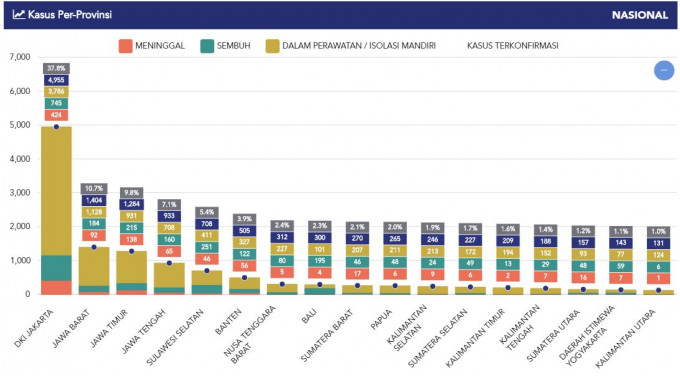Click the BALI province axis label
Screen dimensions: 680x376
(308, 317)
